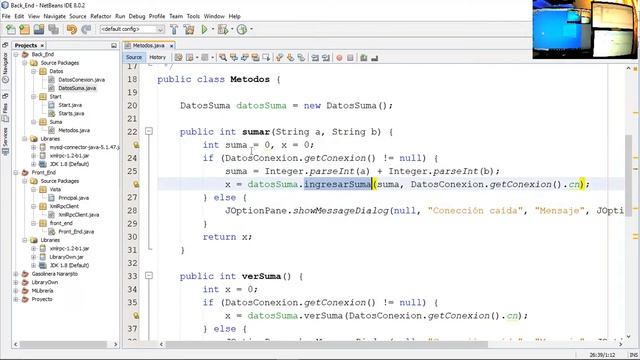Screen dimensions: 640x360
Task: Click the Uncomment icon at editor toolbar end
Action: click(x=375, y=58)
